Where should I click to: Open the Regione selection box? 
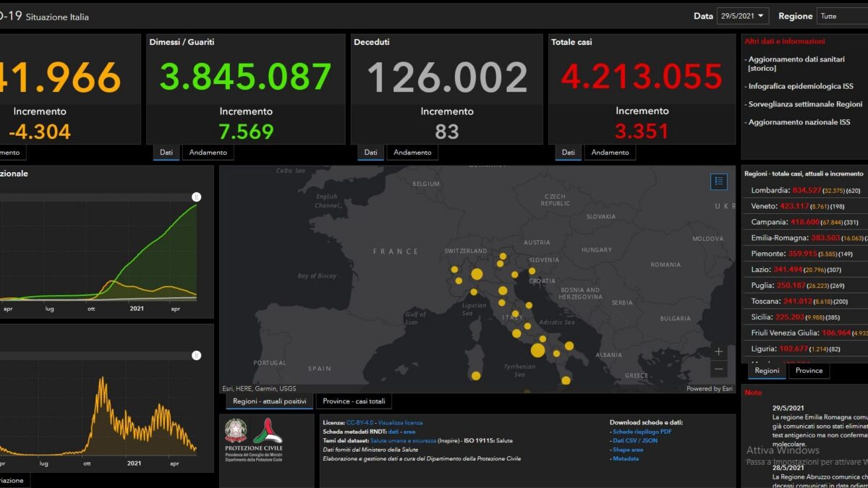(x=842, y=15)
